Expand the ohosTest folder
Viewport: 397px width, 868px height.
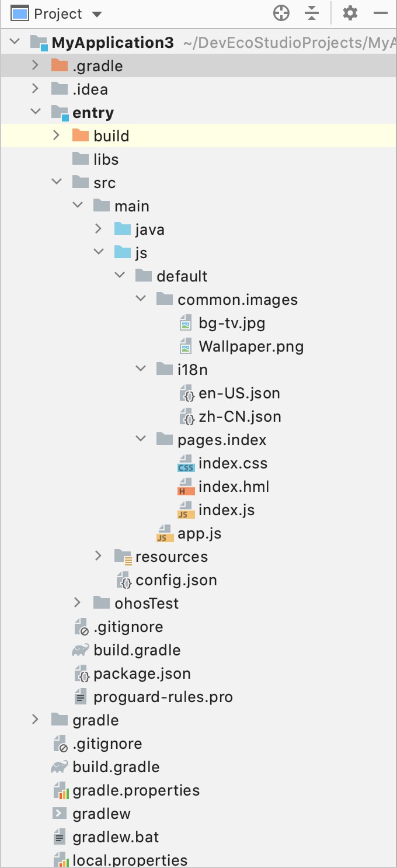pyautogui.click(x=78, y=603)
